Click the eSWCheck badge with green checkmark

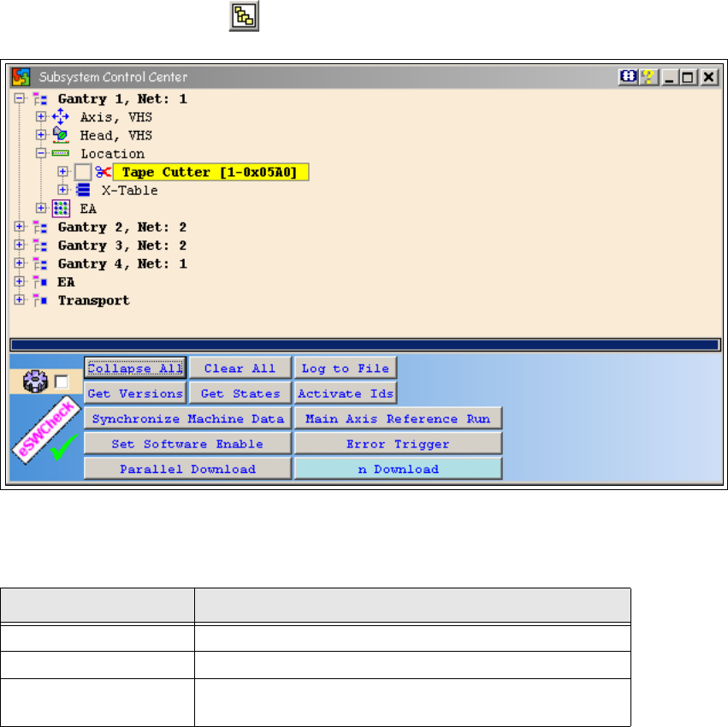[46, 429]
